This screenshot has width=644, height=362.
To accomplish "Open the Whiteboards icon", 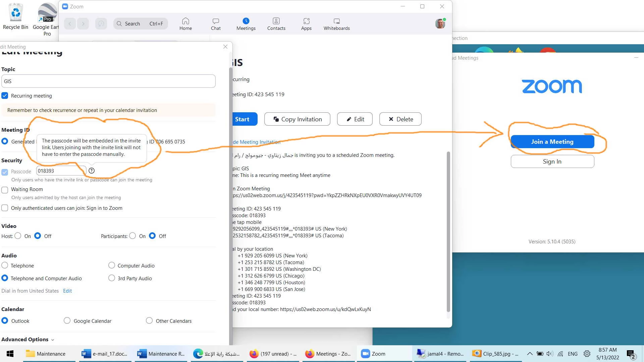I will tap(336, 21).
